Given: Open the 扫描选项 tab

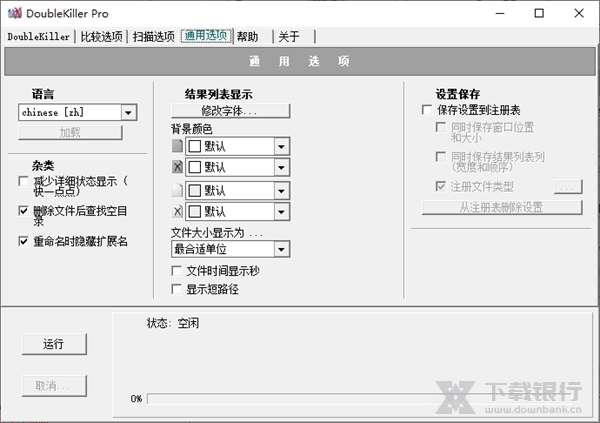Looking at the screenshot, I should click(x=154, y=37).
